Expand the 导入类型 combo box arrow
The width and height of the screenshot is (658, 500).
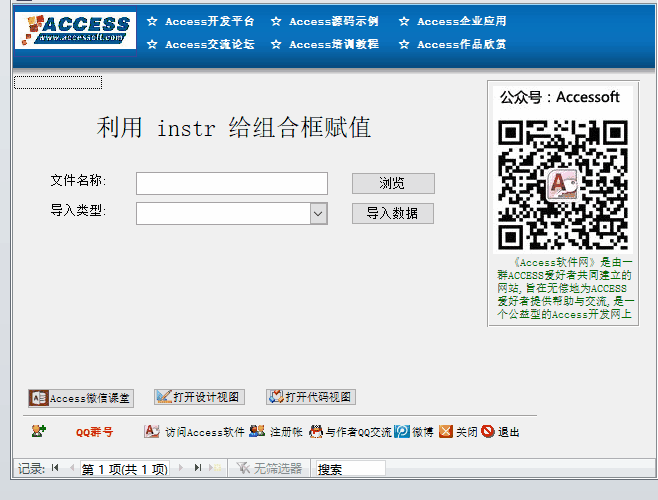(319, 214)
